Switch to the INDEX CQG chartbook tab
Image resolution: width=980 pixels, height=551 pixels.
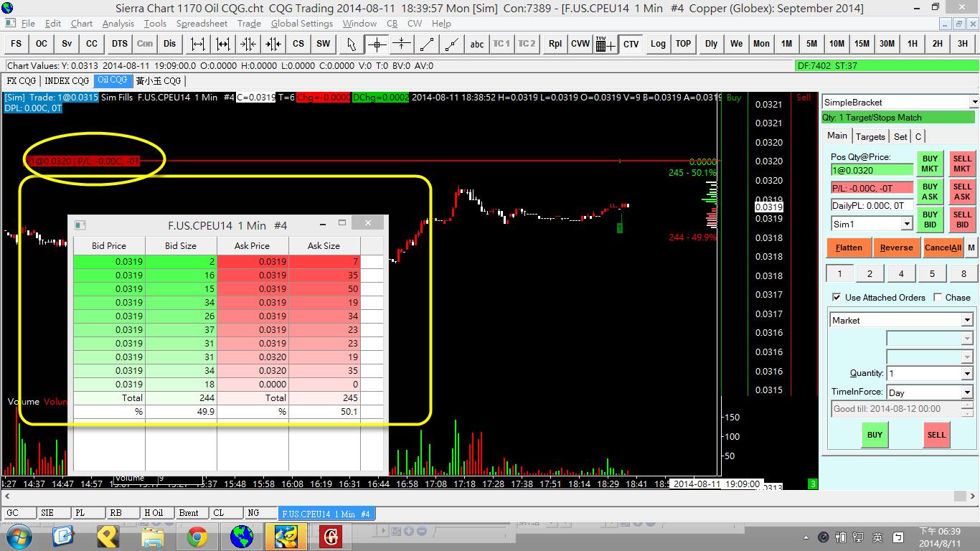(x=67, y=80)
